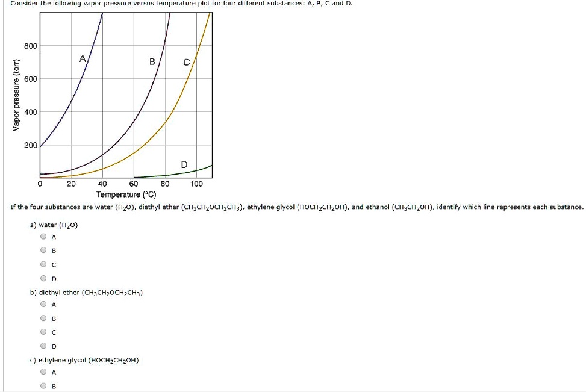The height and width of the screenshot is (392, 586).
Task: Select radio button C for diethyl ether
Action: (43, 332)
